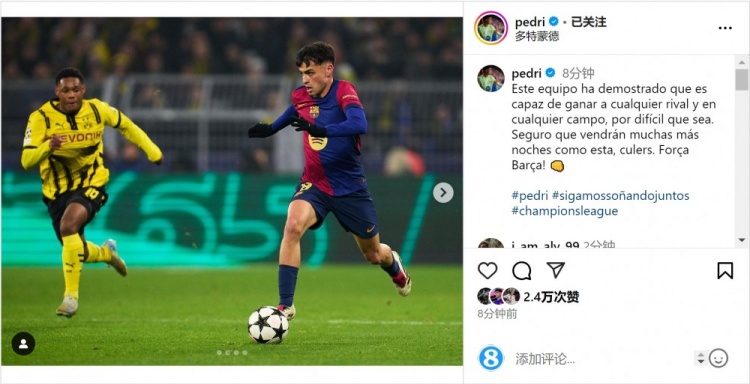Click the caption scrollbar down arrow
750x384 pixels.
coord(741,240)
